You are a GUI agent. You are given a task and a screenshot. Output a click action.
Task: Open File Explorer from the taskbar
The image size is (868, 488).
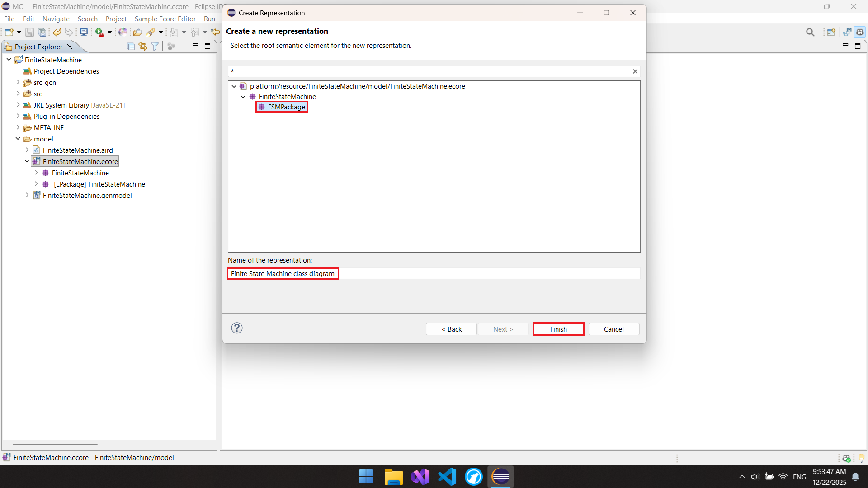coord(393,477)
